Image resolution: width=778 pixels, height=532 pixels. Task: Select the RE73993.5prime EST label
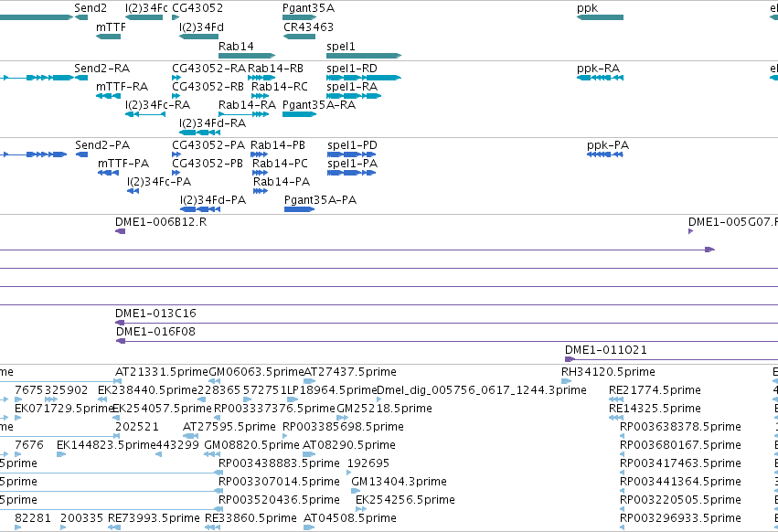click(x=154, y=518)
